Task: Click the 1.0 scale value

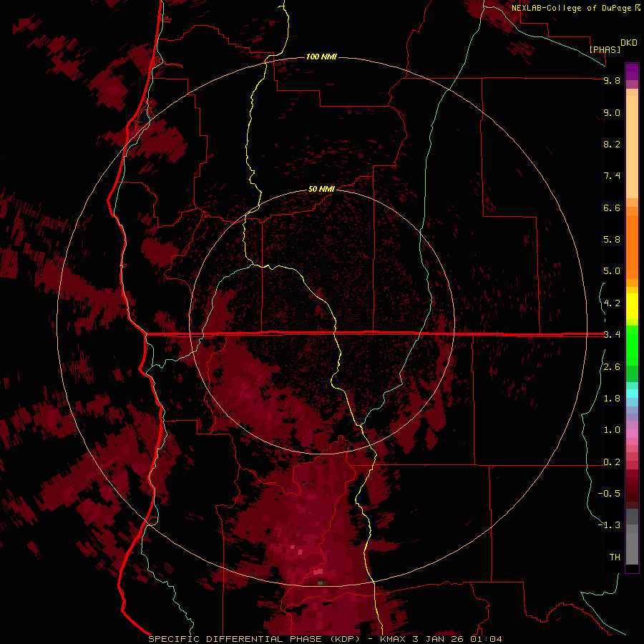Action: point(612,430)
